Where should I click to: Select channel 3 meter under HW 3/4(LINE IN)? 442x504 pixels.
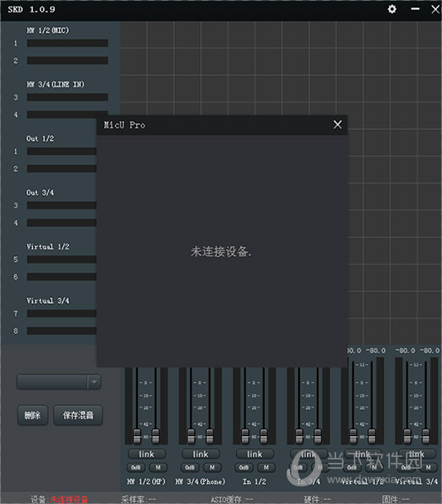(67, 97)
